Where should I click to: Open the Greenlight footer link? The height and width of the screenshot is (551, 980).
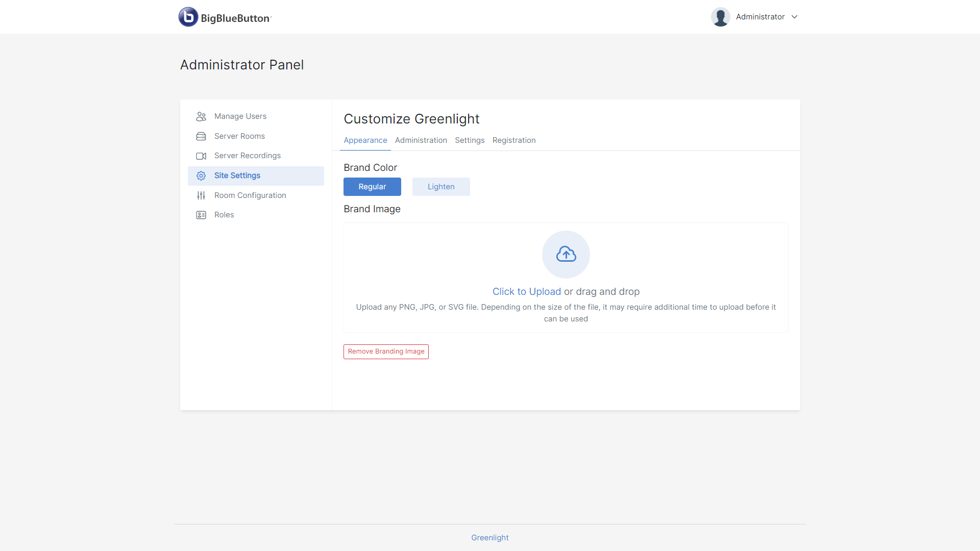click(x=490, y=538)
